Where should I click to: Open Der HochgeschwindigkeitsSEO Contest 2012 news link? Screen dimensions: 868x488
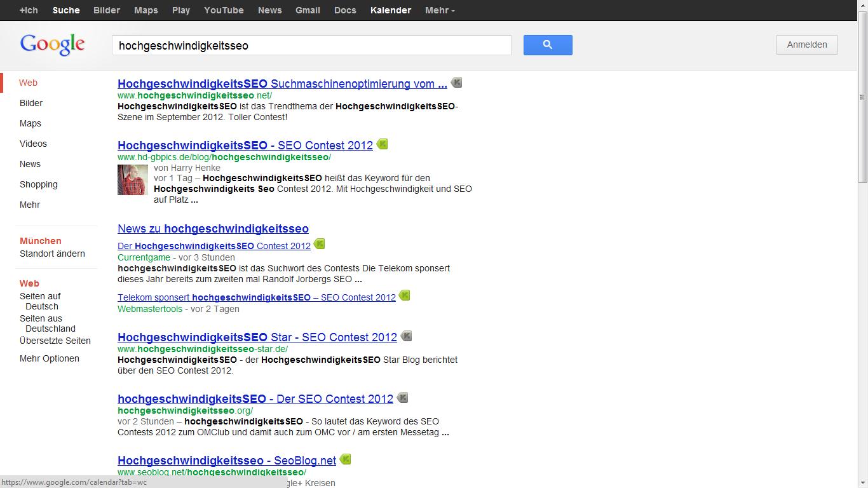point(214,246)
